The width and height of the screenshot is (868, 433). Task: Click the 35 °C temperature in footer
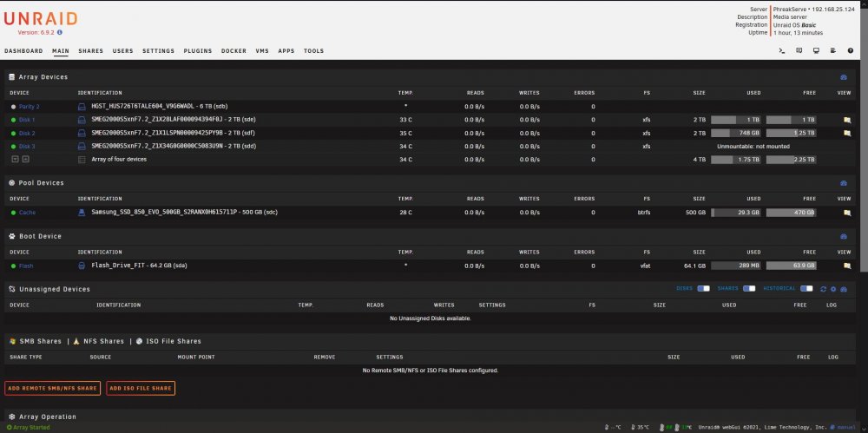[x=642, y=428]
